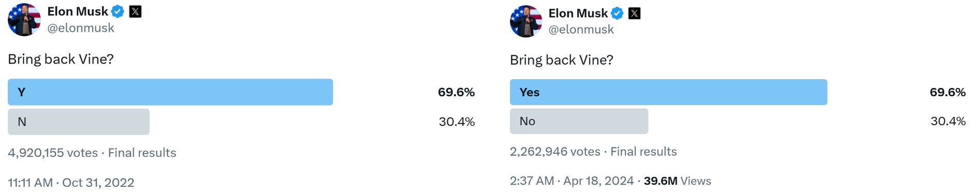Select the gray No poll result bar

[x=579, y=121]
